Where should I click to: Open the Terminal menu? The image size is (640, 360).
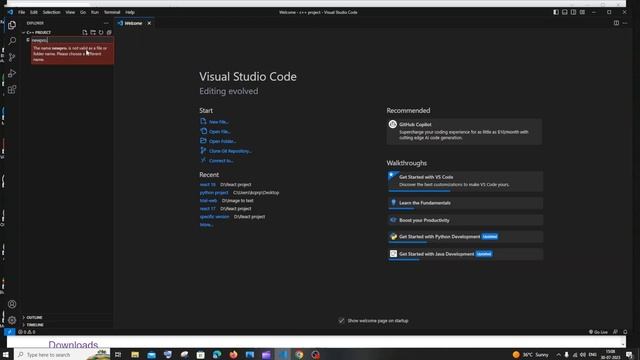(x=112, y=12)
